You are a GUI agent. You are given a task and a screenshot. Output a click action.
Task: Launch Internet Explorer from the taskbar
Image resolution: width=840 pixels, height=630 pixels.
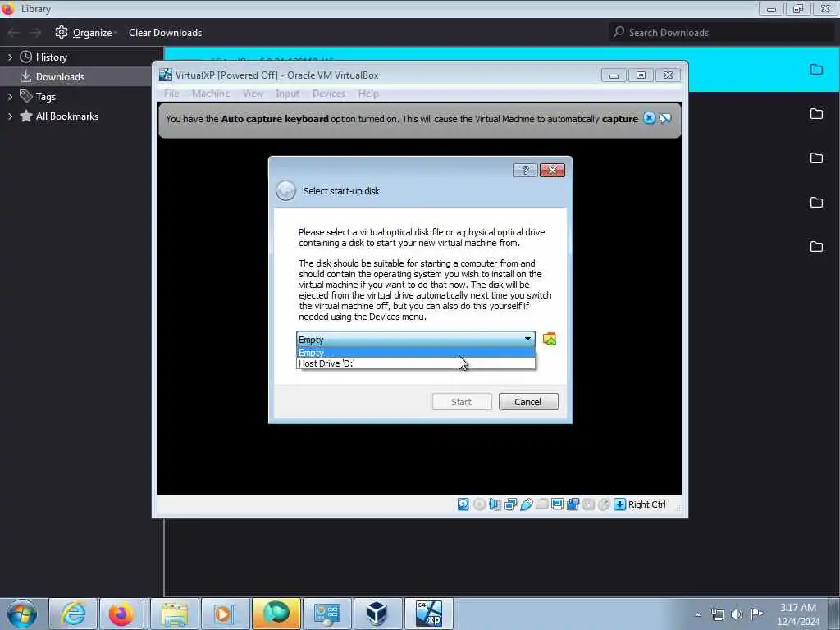[73, 614]
